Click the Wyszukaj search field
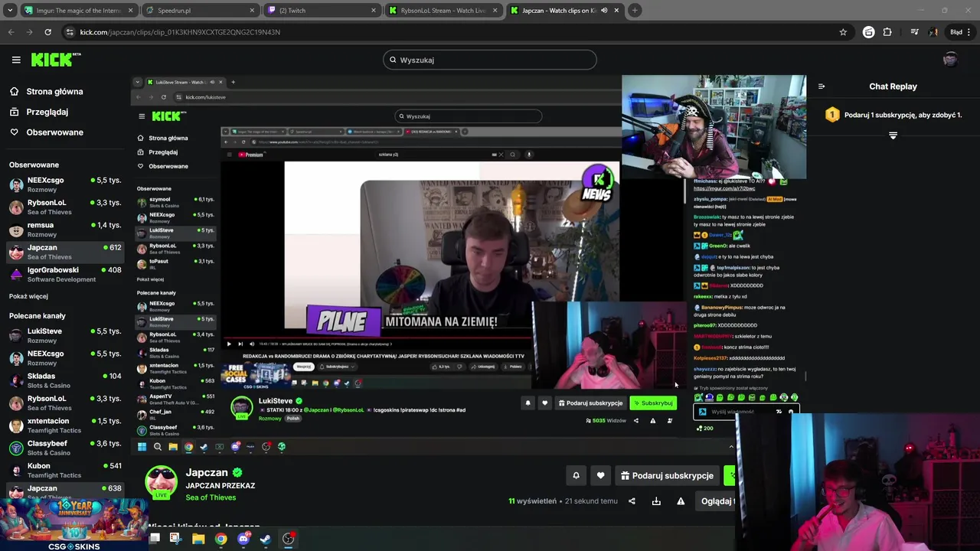980x551 pixels. click(490, 60)
